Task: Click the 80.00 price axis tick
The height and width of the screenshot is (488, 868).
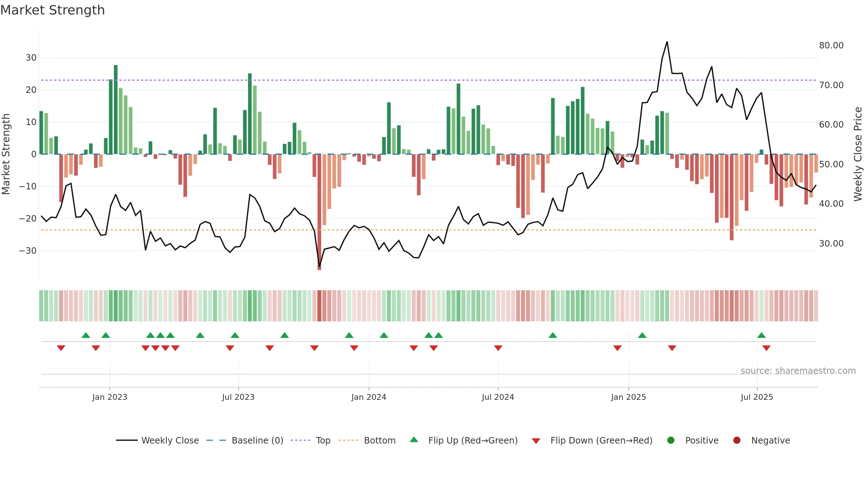Action: point(831,46)
